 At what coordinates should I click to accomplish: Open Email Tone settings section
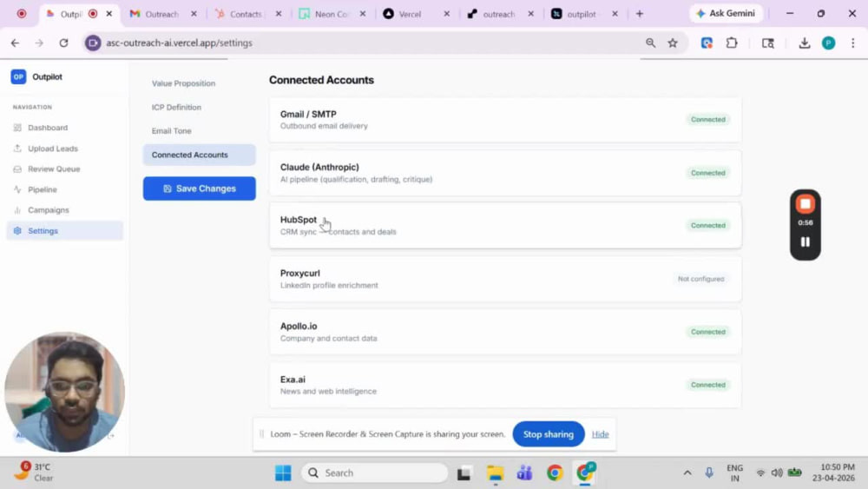point(172,130)
